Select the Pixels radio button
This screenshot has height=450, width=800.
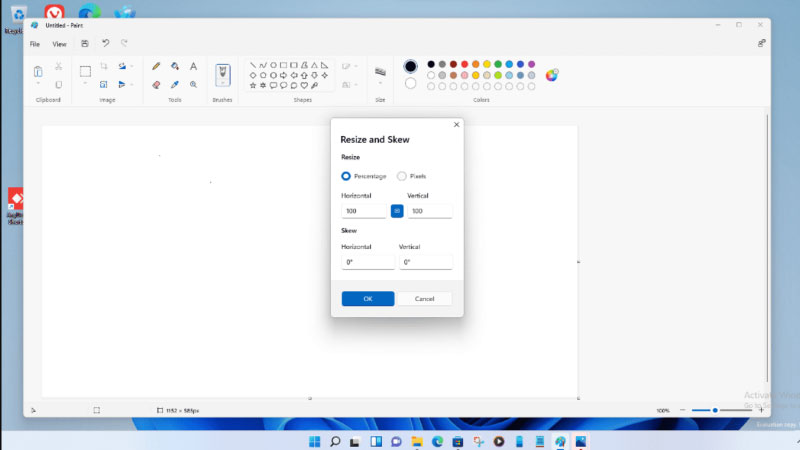coord(402,176)
